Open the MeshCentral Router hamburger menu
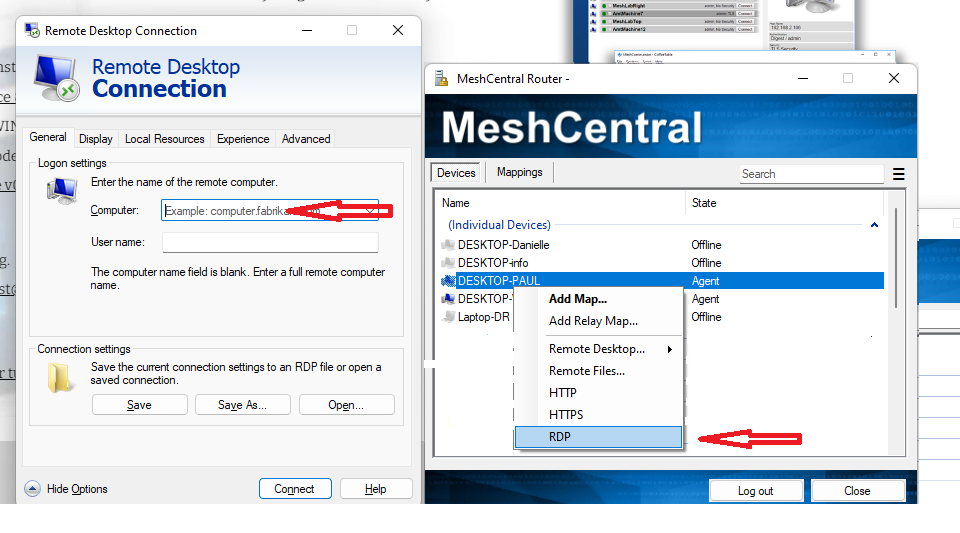 [898, 174]
